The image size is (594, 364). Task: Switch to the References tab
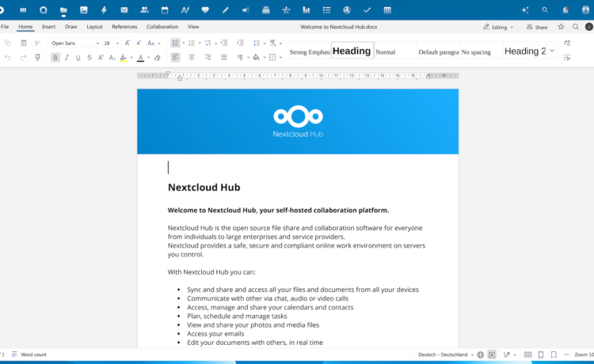(124, 27)
